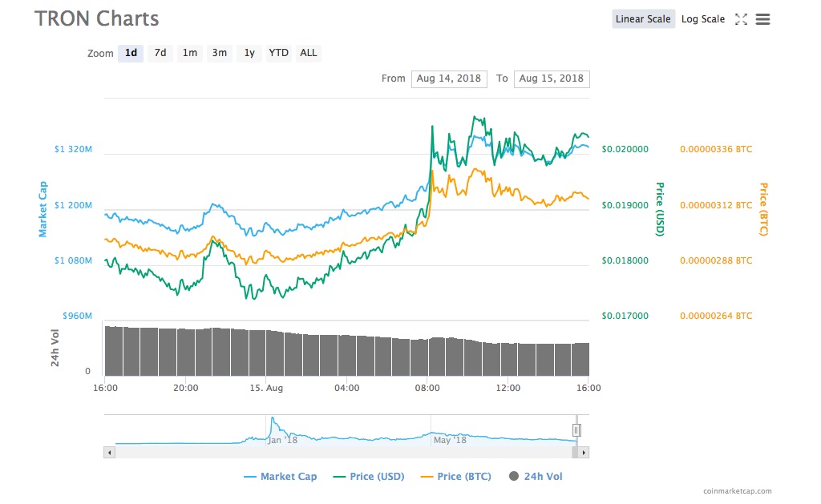The width and height of the screenshot is (821, 504).
Task: Click the May '18 navigator label
Action: point(450,440)
